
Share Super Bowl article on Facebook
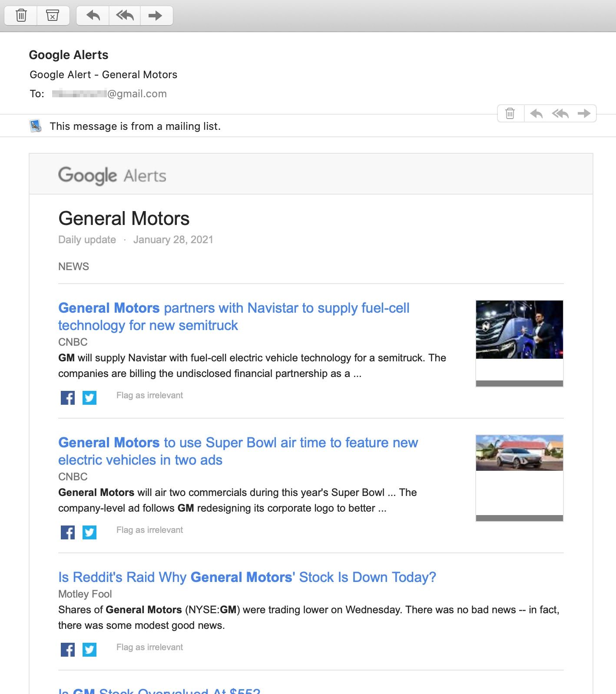point(68,532)
